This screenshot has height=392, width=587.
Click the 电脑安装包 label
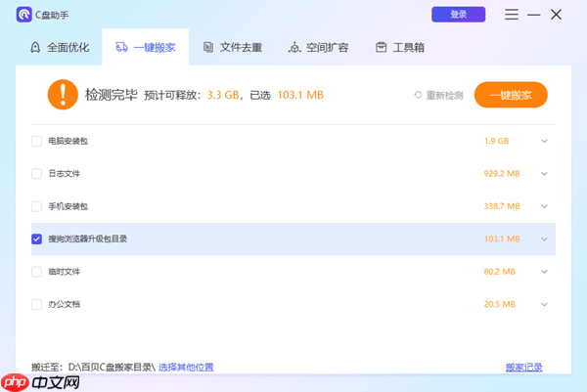click(x=68, y=141)
